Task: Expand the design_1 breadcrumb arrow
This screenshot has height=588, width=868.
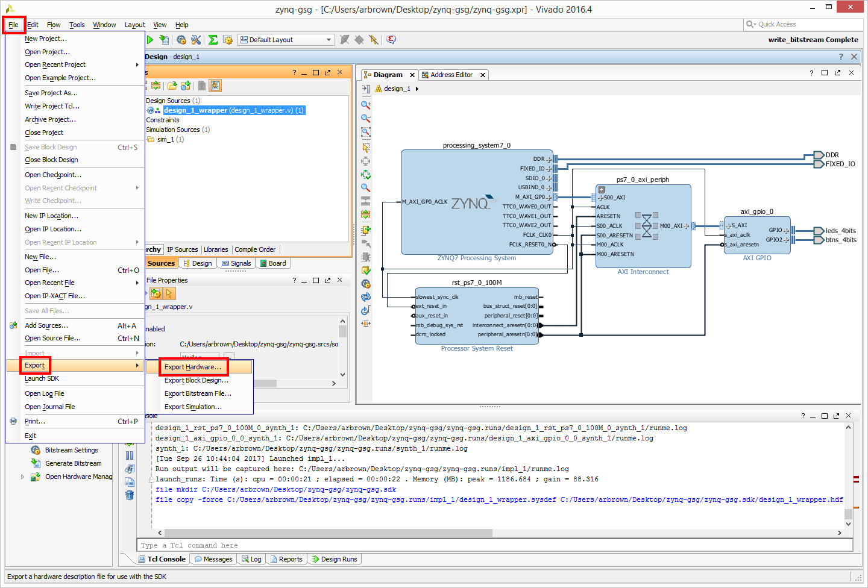Action: pyautogui.click(x=417, y=89)
